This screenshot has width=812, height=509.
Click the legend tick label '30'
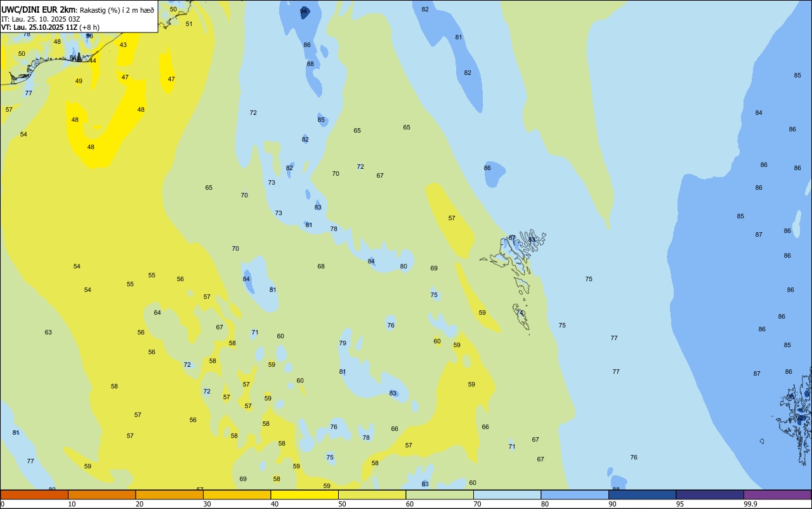(x=207, y=504)
